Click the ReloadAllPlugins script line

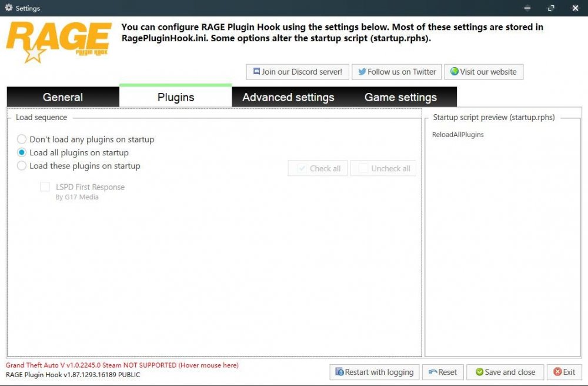(x=458, y=135)
